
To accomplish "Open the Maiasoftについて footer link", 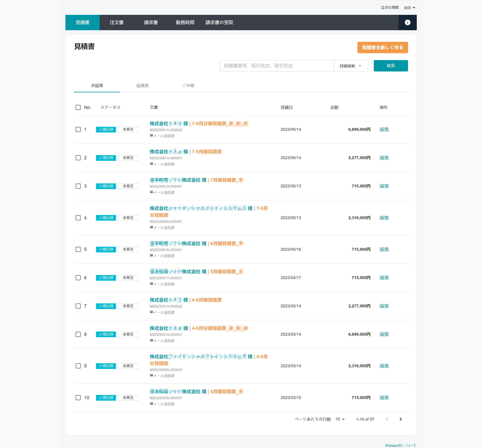I will (401, 445).
